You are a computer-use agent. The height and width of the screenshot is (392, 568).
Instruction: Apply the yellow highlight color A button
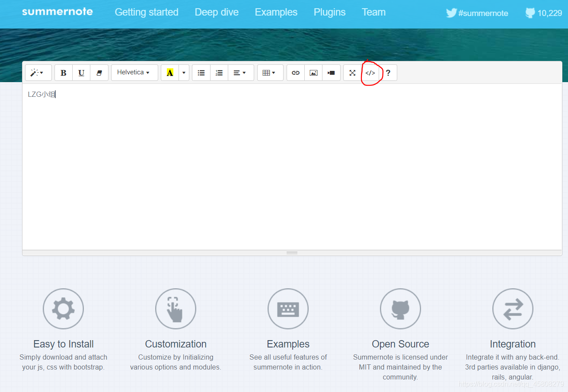coord(170,73)
